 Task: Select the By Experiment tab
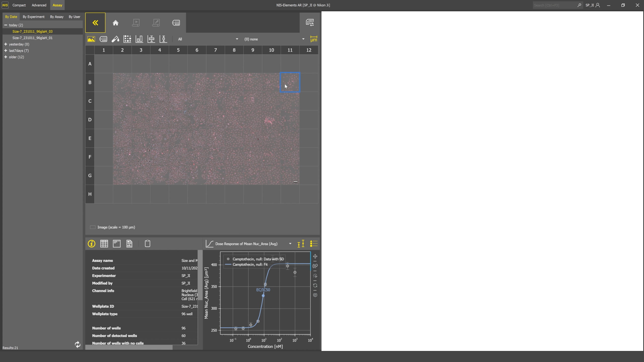(x=33, y=17)
